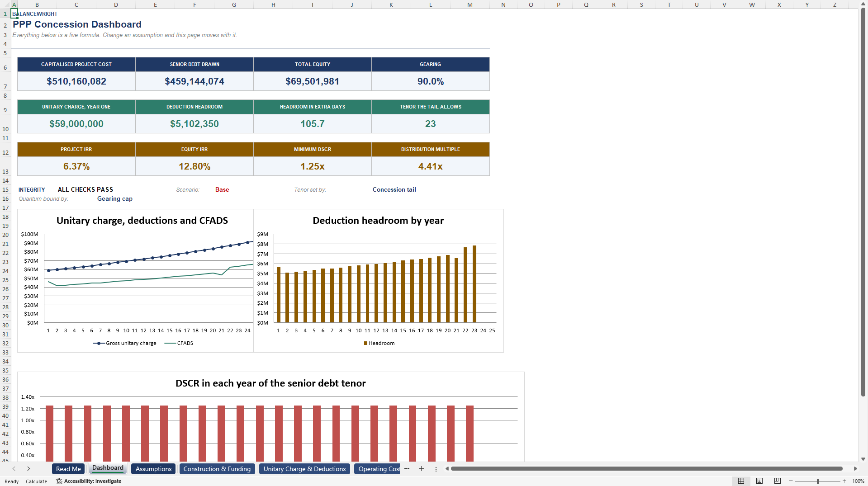Go to previous sheet tab arrow
868x486 pixels.
coord(14,469)
